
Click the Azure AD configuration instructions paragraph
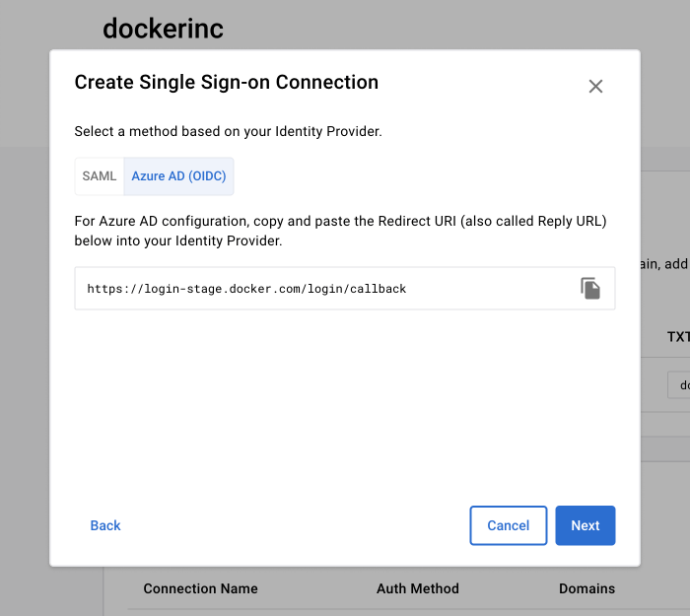coord(340,231)
